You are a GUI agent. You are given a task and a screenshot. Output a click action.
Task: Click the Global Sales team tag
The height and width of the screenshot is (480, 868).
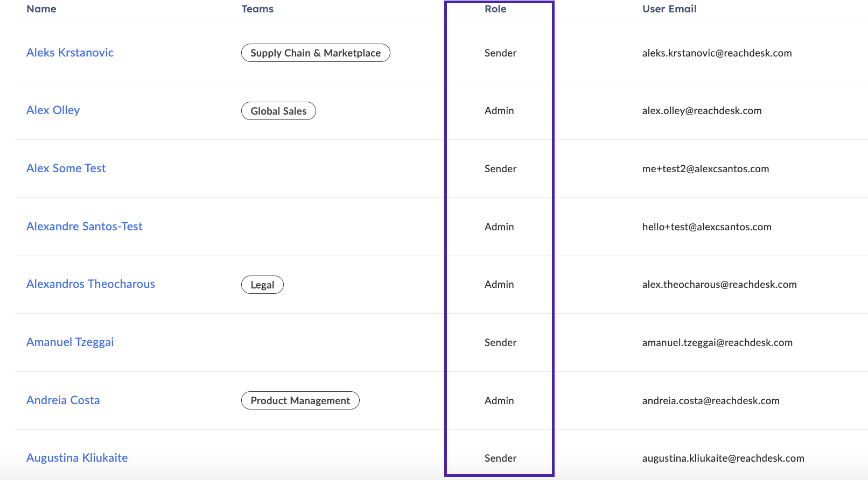278,111
